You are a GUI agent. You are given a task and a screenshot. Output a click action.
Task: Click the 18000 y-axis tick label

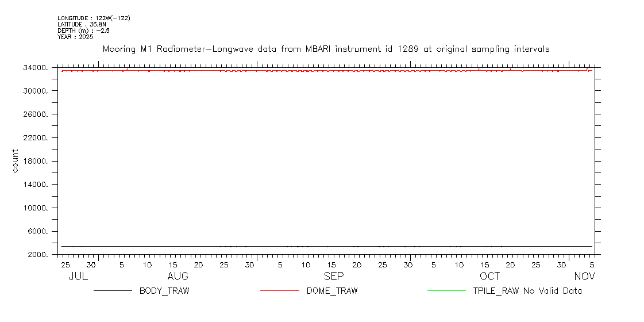click(36, 162)
